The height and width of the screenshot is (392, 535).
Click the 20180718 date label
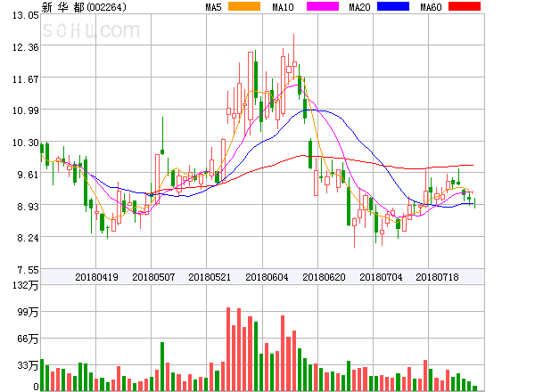[437, 277]
